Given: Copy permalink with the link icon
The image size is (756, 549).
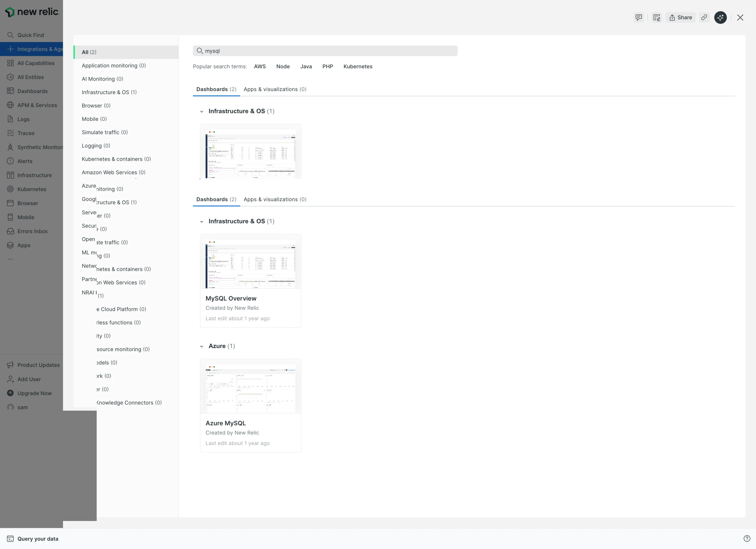Looking at the screenshot, I should pyautogui.click(x=704, y=17).
